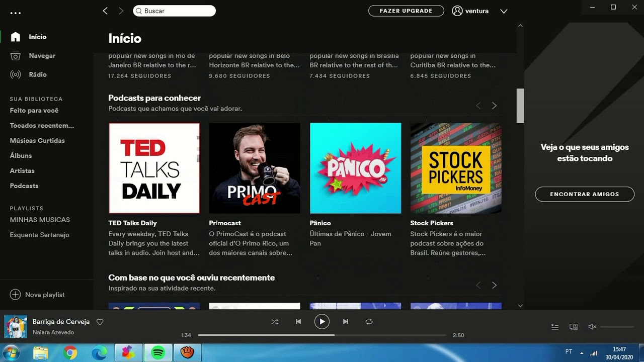Click the Início home icon
The width and height of the screenshot is (644, 362).
click(x=16, y=37)
